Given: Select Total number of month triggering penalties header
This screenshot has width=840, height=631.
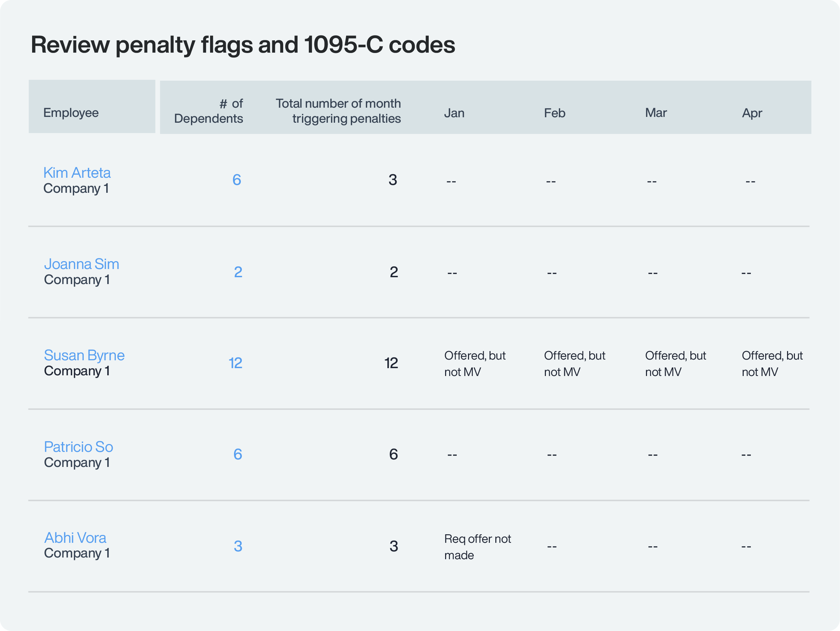Looking at the screenshot, I should (338, 111).
